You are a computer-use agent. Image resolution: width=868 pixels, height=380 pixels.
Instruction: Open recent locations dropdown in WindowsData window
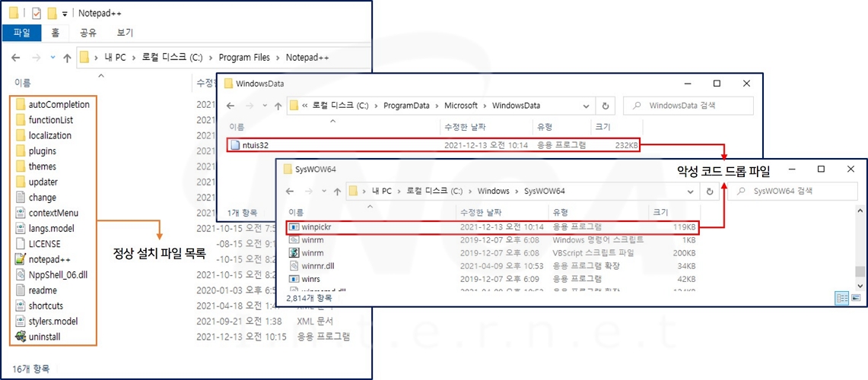click(265, 106)
